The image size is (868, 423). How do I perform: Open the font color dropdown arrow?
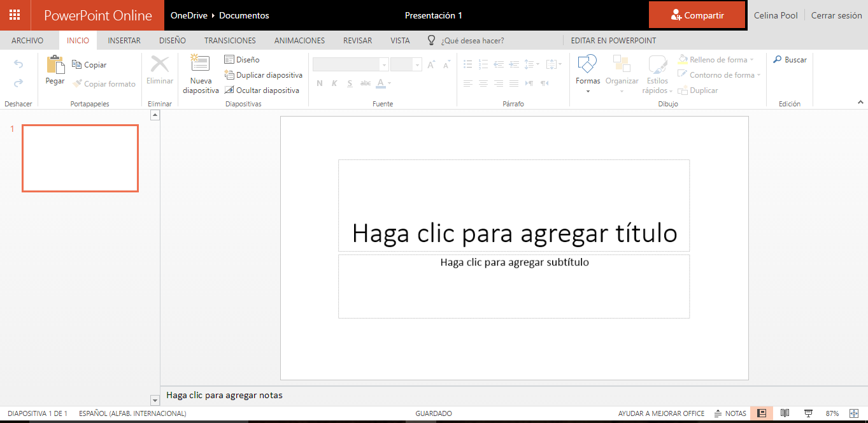pos(390,83)
